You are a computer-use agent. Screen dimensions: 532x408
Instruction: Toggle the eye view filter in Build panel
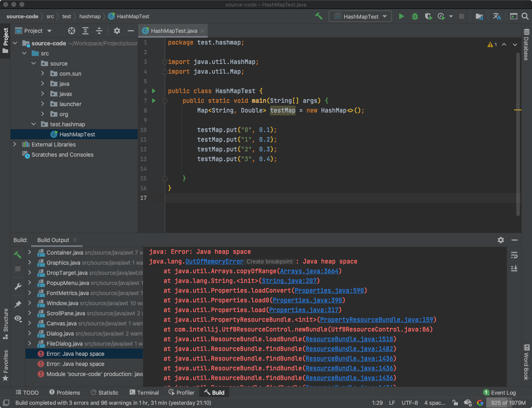[18, 319]
